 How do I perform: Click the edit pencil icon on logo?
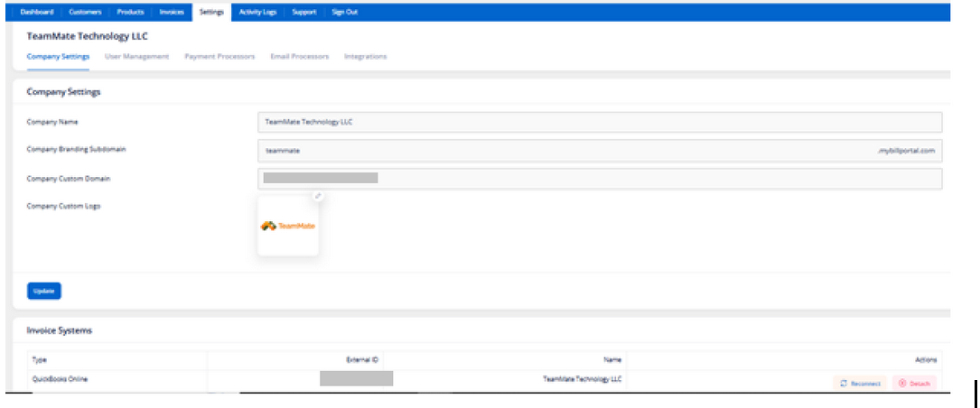pos(318,196)
